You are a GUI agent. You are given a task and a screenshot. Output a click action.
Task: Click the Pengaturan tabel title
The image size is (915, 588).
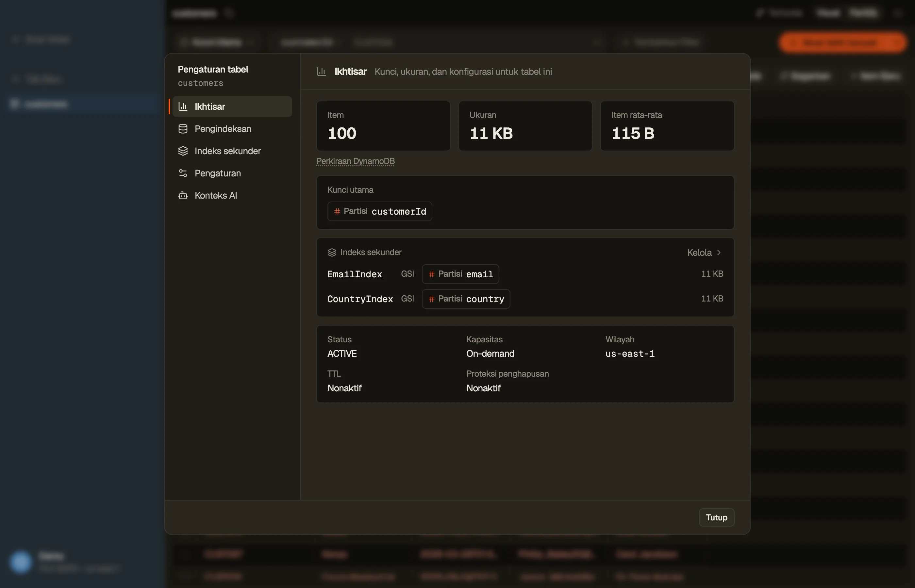tap(213, 70)
